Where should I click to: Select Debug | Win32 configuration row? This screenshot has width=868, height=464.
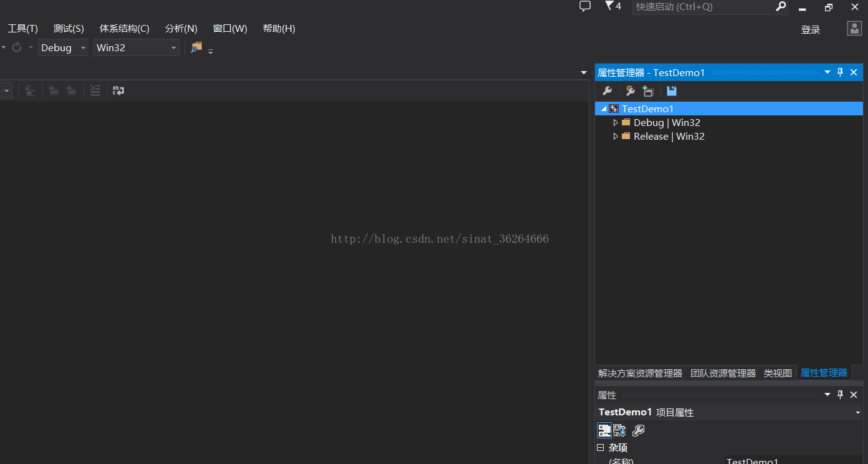(729, 122)
